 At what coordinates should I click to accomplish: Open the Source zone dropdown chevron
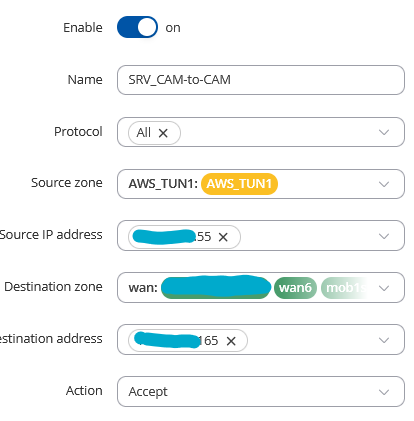point(384,184)
